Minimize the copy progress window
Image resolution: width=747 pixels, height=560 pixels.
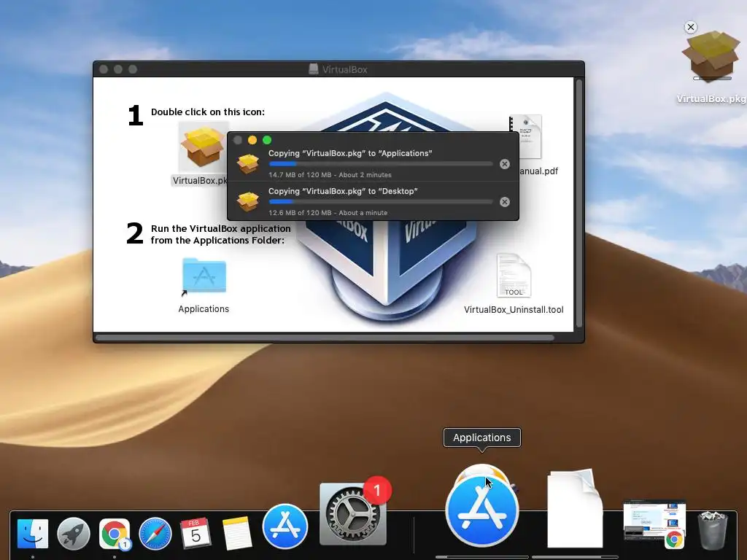click(x=252, y=140)
